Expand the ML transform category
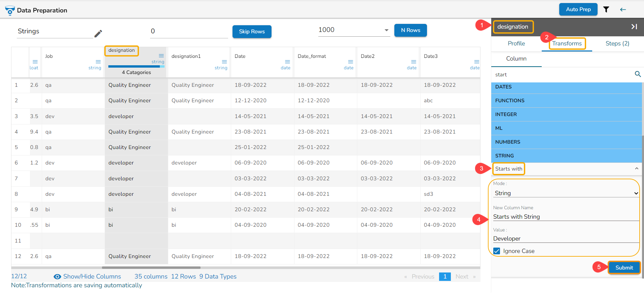Viewport: 644px width, 293px height. click(566, 128)
